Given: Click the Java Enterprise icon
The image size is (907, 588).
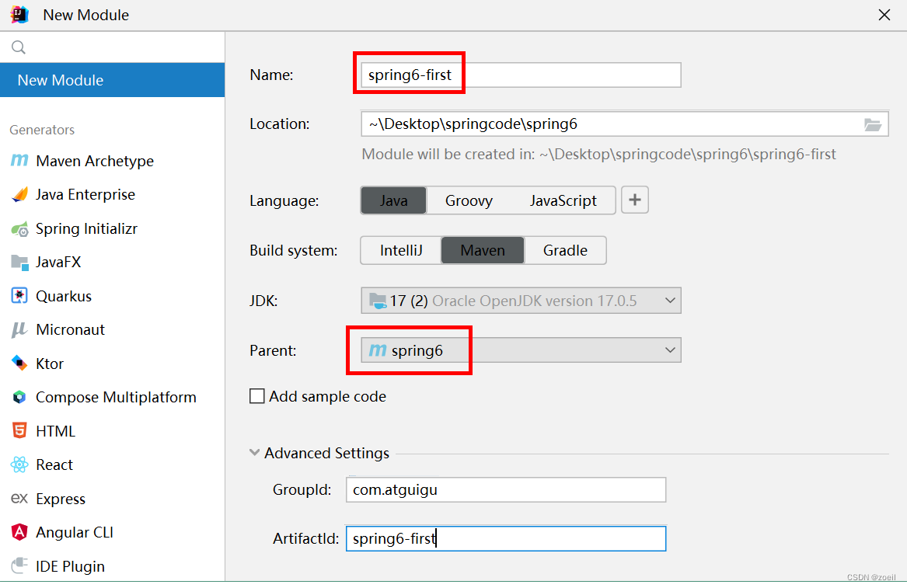Looking at the screenshot, I should (x=19, y=194).
